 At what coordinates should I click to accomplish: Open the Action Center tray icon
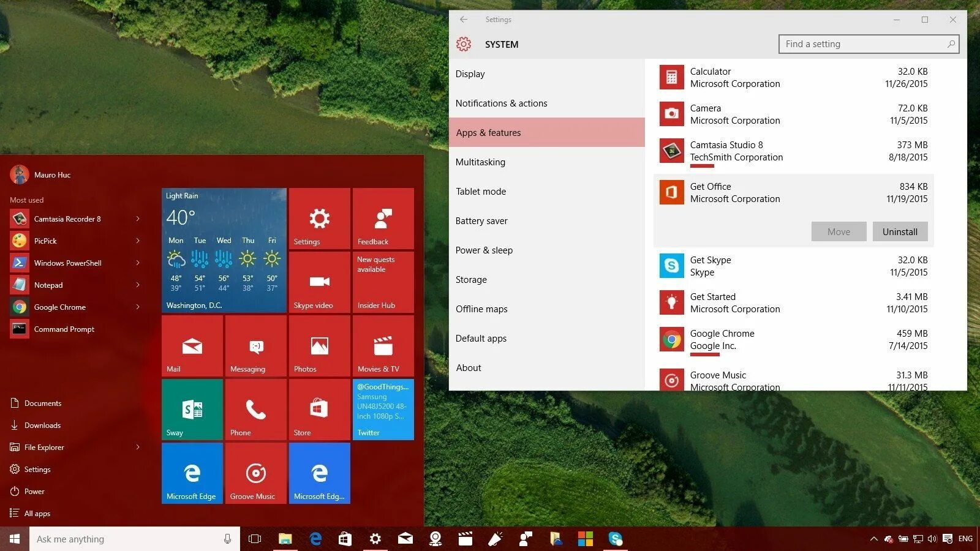(948, 539)
